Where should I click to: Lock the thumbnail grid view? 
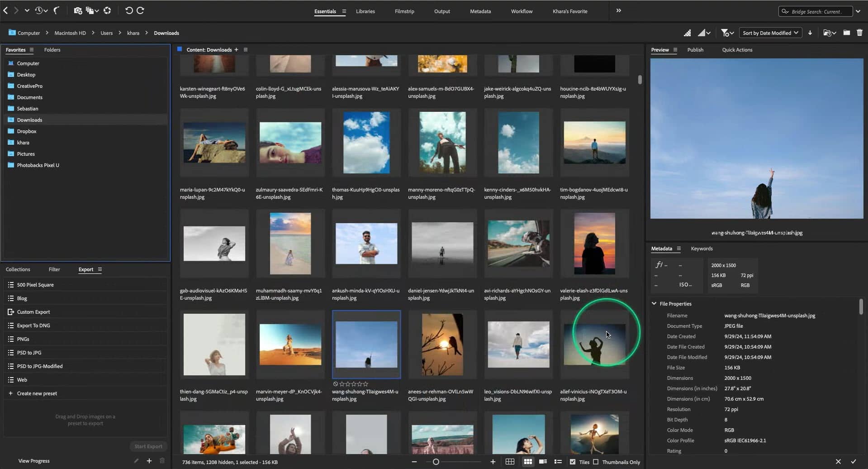click(x=510, y=462)
